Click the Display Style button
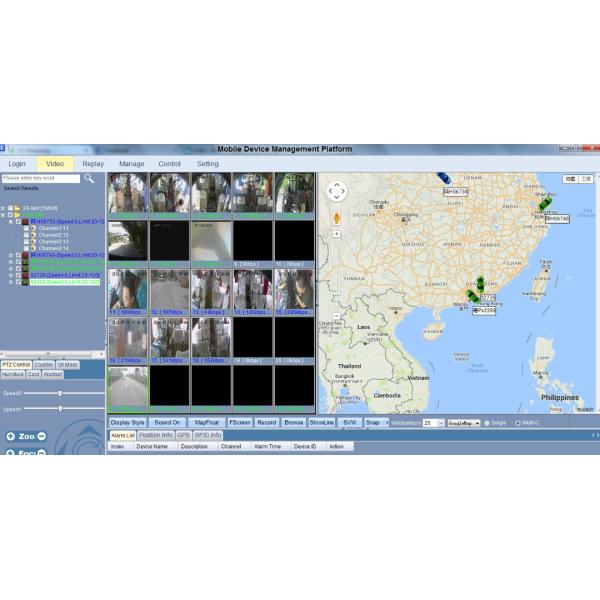Image resolution: width=600 pixels, height=600 pixels. pos(127,422)
